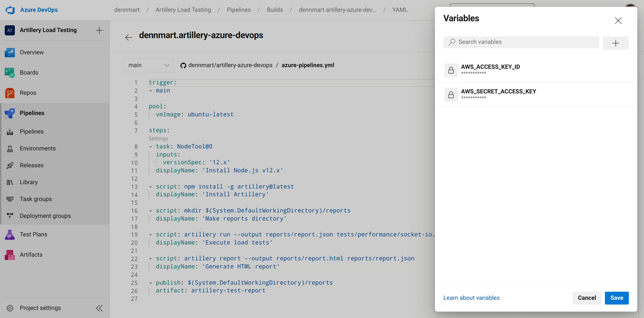Viewport: 644px width, 318px height.
Task: Close the Variables panel
Action: pyautogui.click(x=618, y=21)
